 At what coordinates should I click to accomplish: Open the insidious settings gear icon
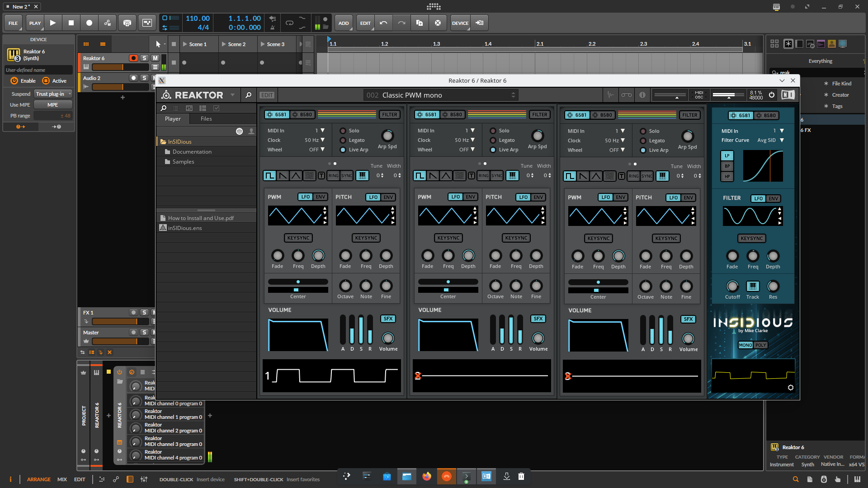(x=791, y=388)
